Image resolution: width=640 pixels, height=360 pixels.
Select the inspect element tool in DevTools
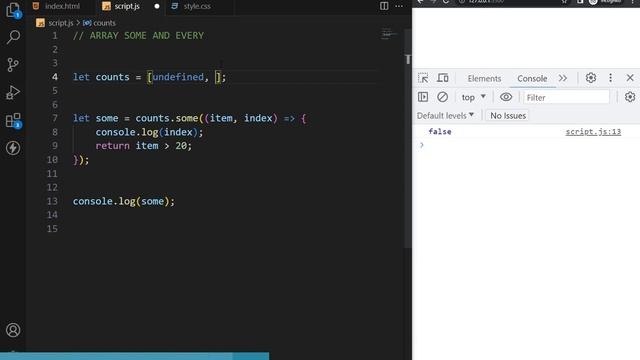click(423, 78)
